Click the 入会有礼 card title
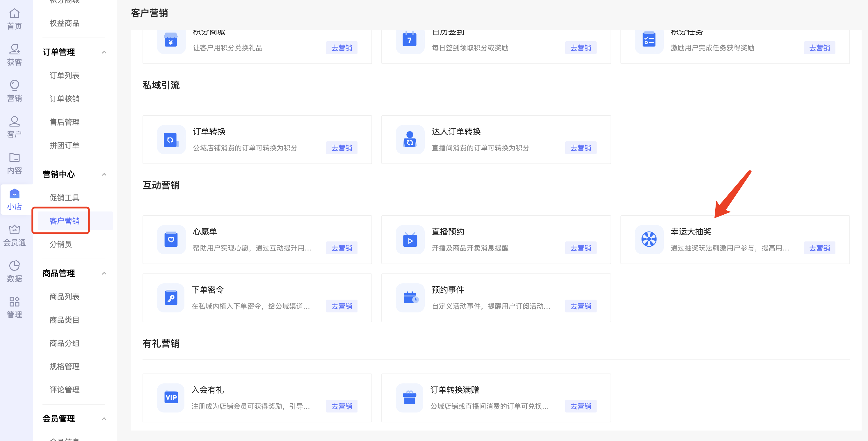 click(x=208, y=390)
